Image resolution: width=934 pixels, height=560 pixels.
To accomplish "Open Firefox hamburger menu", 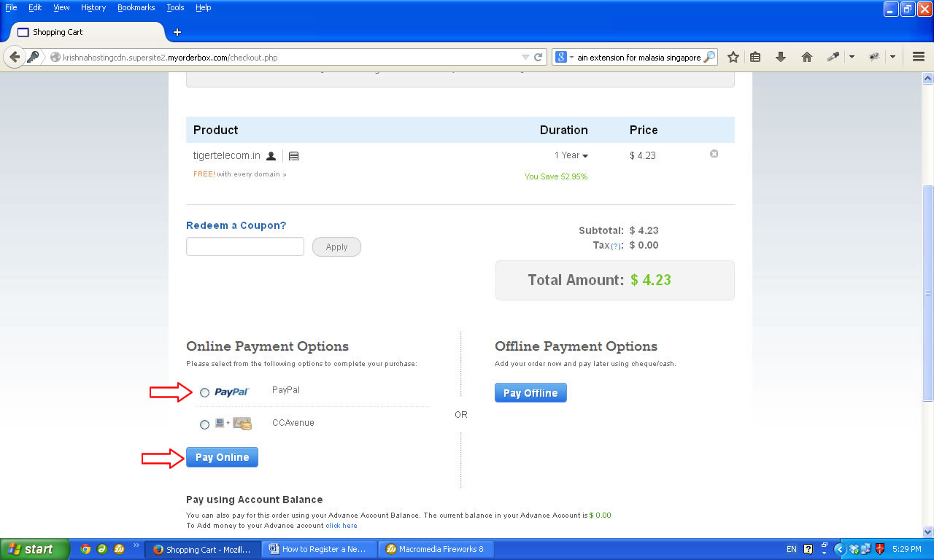I will coord(919,57).
